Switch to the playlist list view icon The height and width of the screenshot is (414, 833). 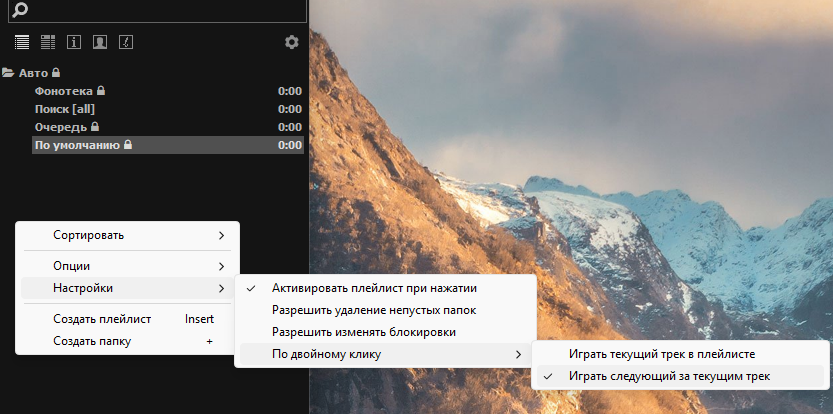click(22, 42)
